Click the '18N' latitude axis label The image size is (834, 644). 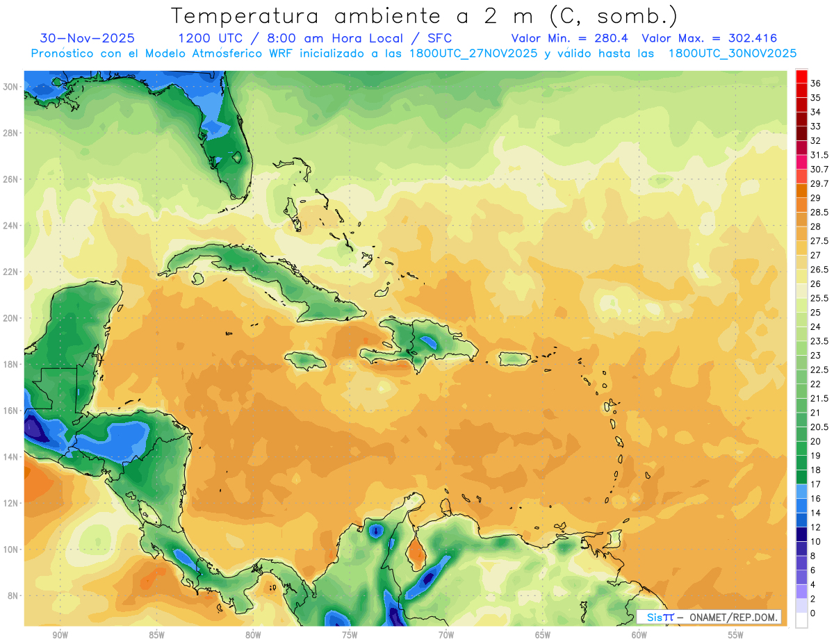[x=11, y=364]
